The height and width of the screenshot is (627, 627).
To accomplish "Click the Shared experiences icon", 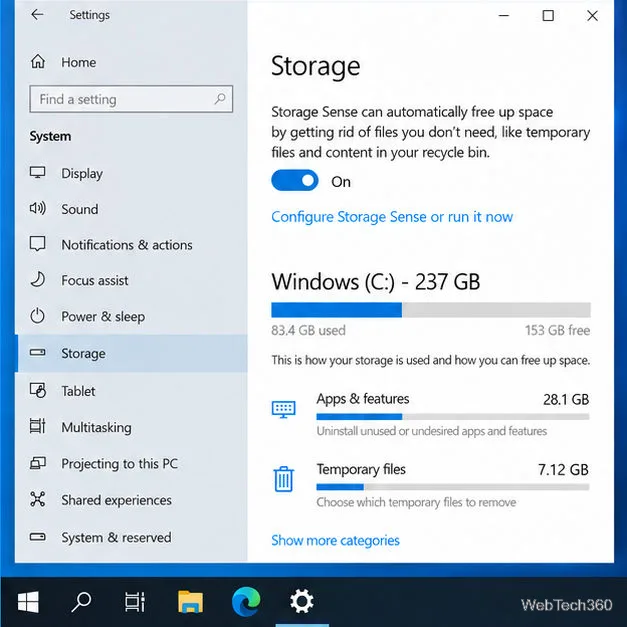I will coord(38,499).
